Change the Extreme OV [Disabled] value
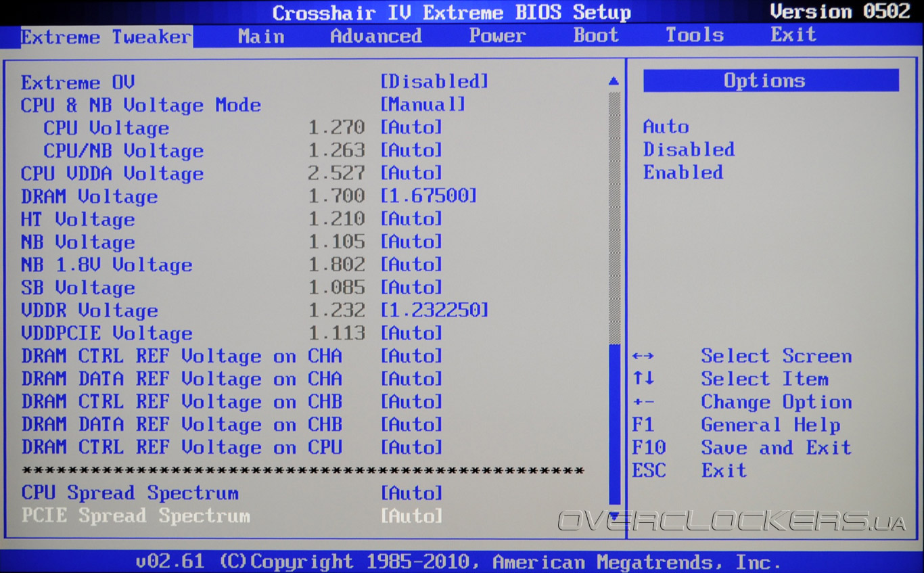This screenshot has width=924, height=573. [x=434, y=82]
